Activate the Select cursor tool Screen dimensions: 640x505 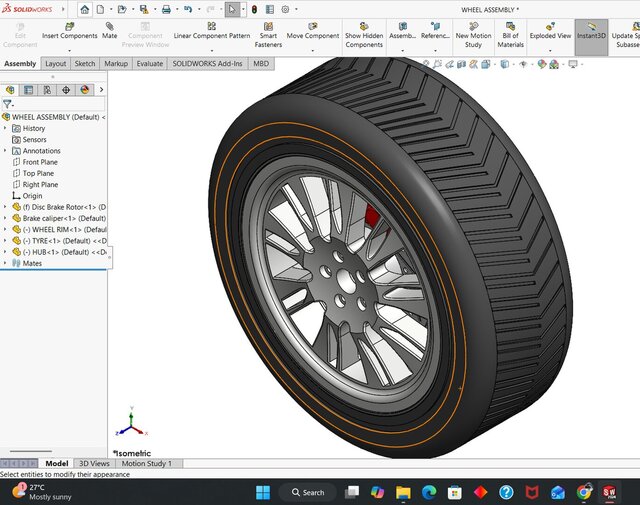(232, 9)
